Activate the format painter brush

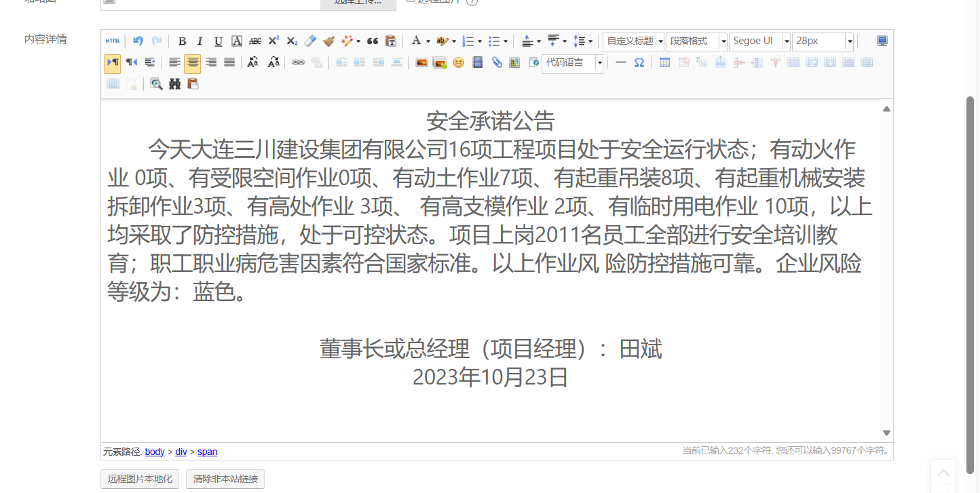tap(328, 41)
